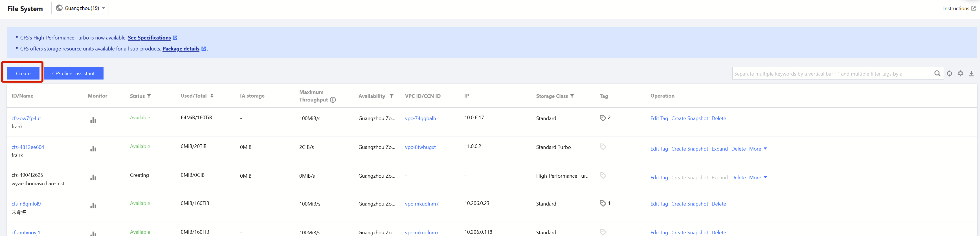
Task: Open monitor chart for cfs-4812ee604
Action: click(93, 149)
